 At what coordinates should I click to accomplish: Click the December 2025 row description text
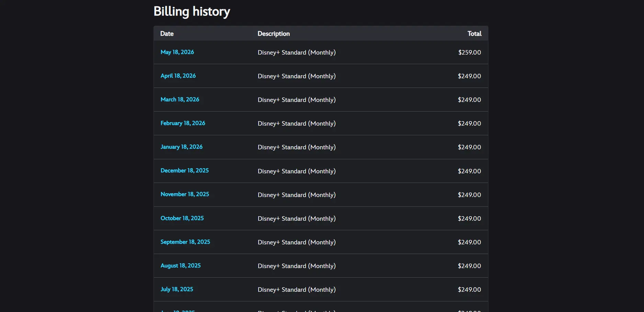point(297,171)
